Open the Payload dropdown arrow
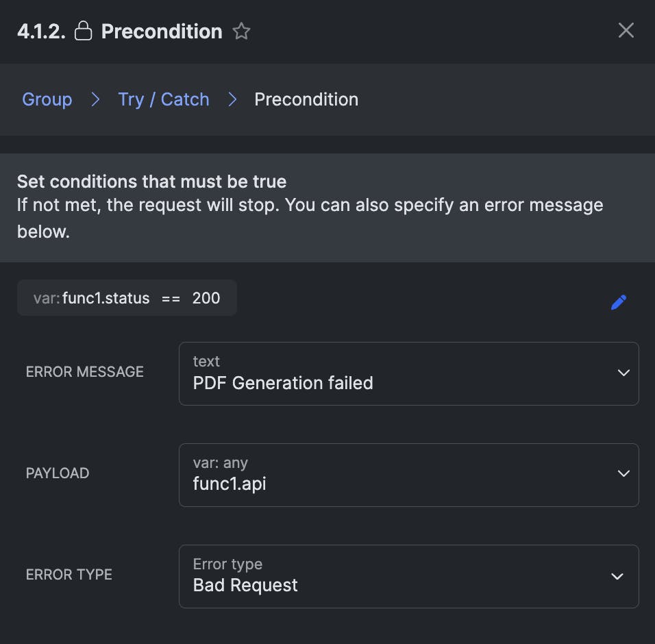Screen dimensions: 655x644 (623, 474)
